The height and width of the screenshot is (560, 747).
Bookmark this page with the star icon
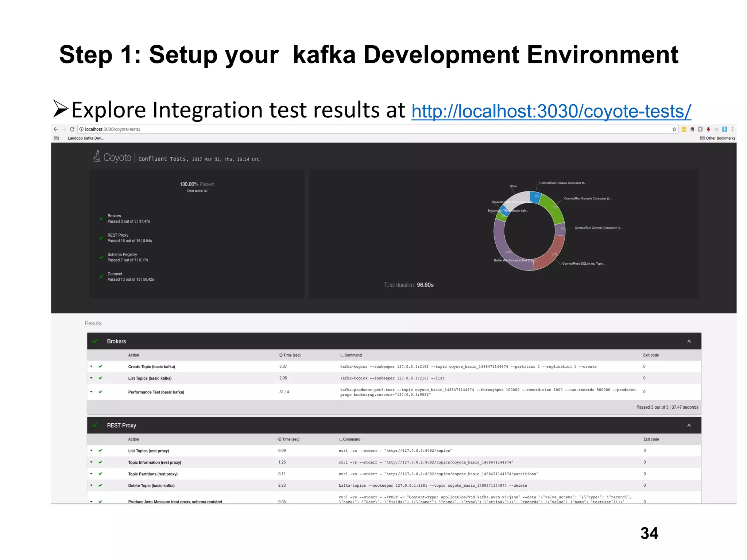coord(674,129)
